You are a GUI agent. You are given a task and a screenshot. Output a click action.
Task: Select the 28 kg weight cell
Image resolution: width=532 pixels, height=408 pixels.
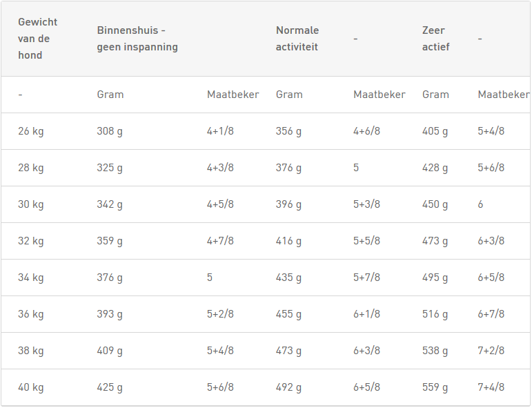(31, 168)
